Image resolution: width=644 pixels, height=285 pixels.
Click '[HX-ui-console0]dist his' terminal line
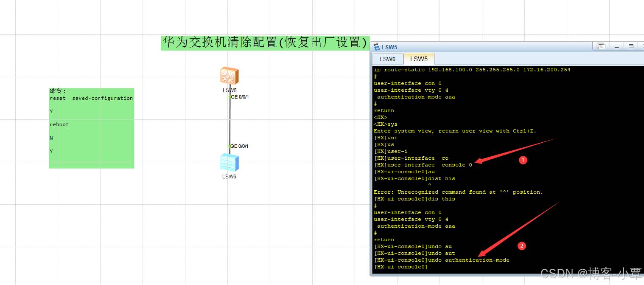[x=414, y=178]
